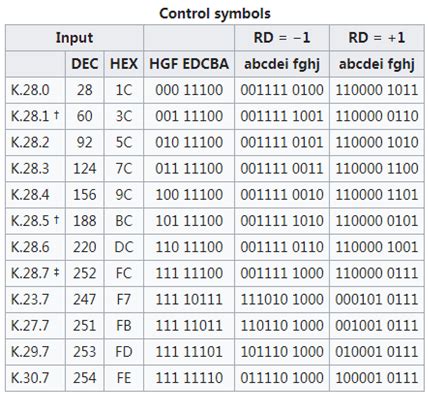This screenshot has height=394, width=428.
Task: Click the RD = −1 header
Action: click(x=282, y=37)
